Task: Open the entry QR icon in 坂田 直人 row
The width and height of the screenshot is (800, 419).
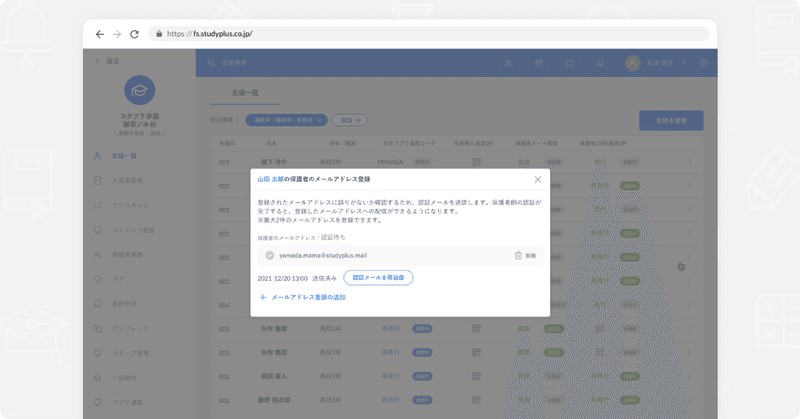Action: point(477,377)
